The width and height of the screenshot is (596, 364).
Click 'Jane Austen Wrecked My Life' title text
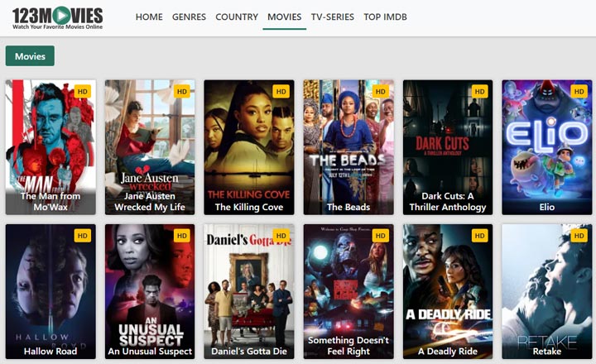tap(150, 201)
